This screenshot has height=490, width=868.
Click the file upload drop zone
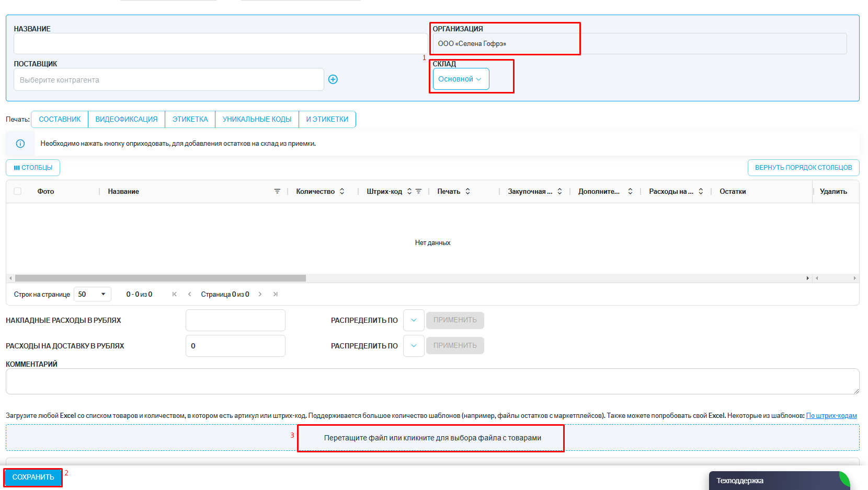pyautogui.click(x=432, y=438)
